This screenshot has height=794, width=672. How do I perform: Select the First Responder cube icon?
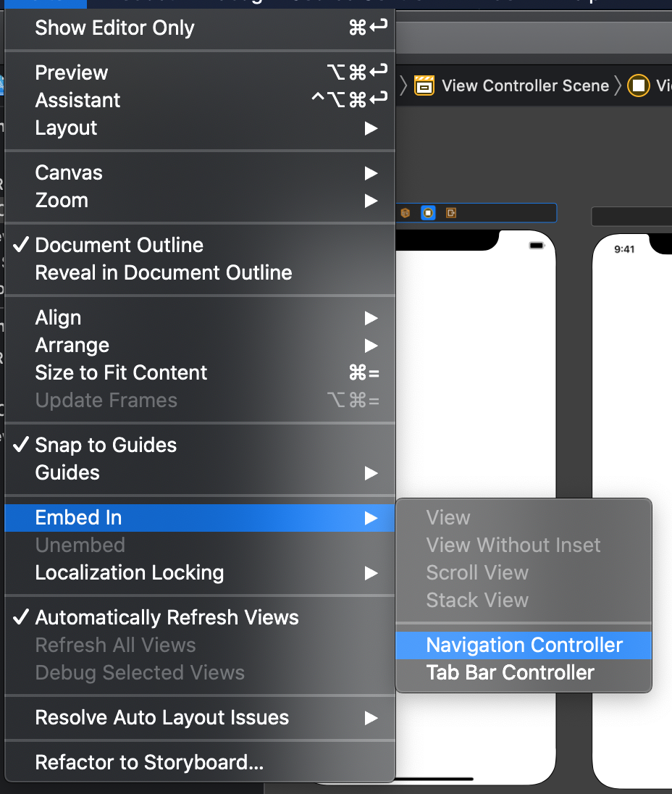(406, 213)
